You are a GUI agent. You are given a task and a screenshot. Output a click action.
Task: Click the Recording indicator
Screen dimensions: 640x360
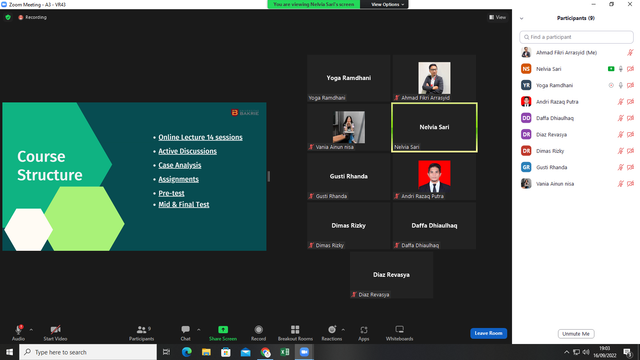33,17
